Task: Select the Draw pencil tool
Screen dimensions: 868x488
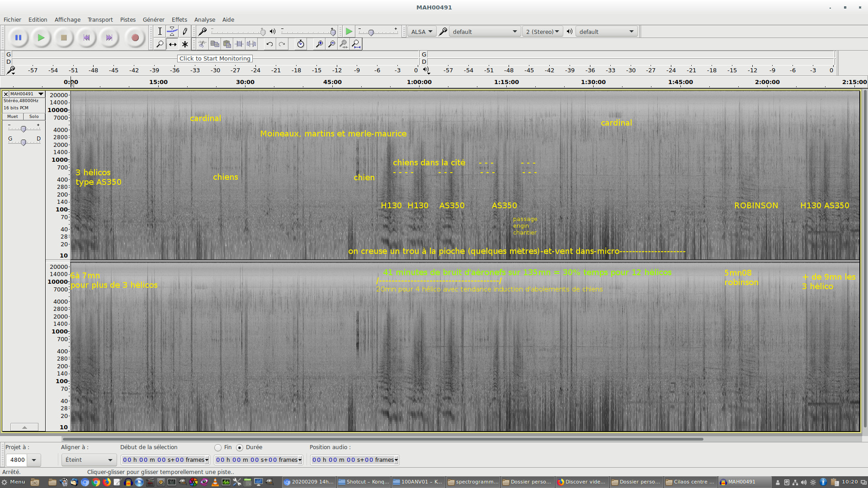Action: 185,31
